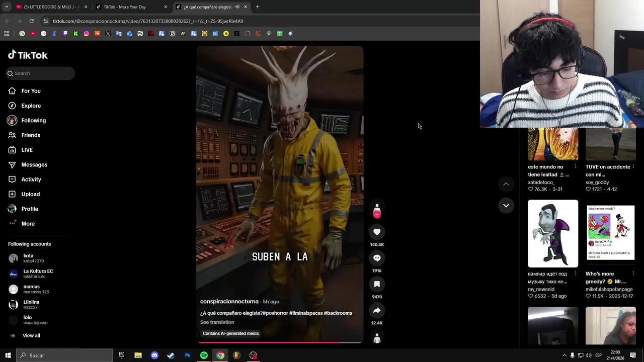This screenshot has width=644, height=362.
Task: Go to next video with down arrow
Action: (x=506, y=205)
